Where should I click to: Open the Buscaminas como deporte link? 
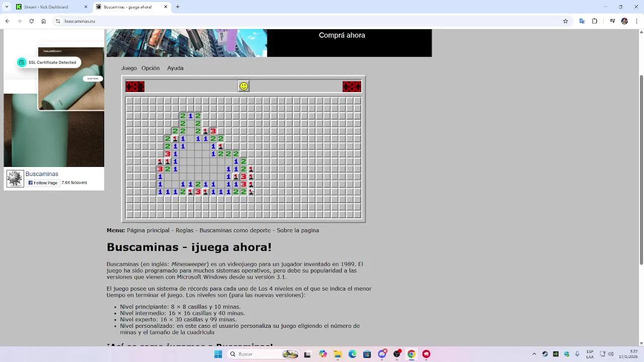click(x=235, y=230)
